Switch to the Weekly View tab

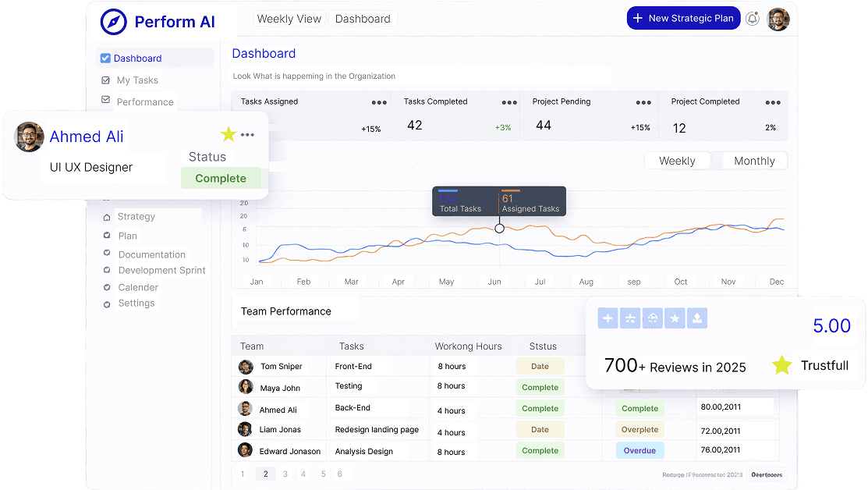[x=289, y=18]
